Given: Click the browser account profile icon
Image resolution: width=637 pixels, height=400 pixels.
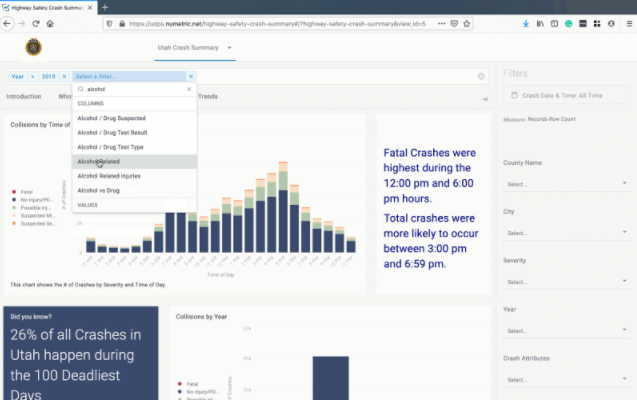Looking at the screenshot, I should [x=611, y=24].
